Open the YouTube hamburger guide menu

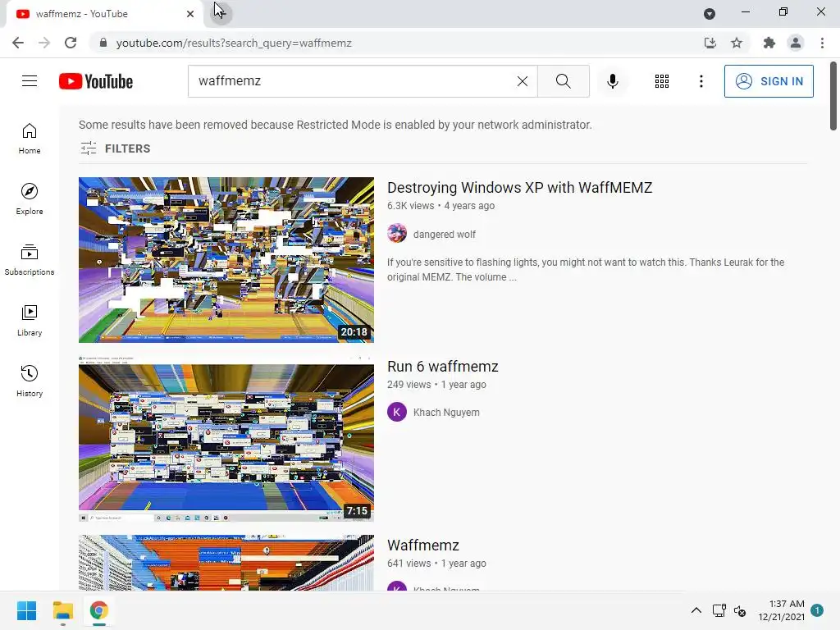point(30,81)
